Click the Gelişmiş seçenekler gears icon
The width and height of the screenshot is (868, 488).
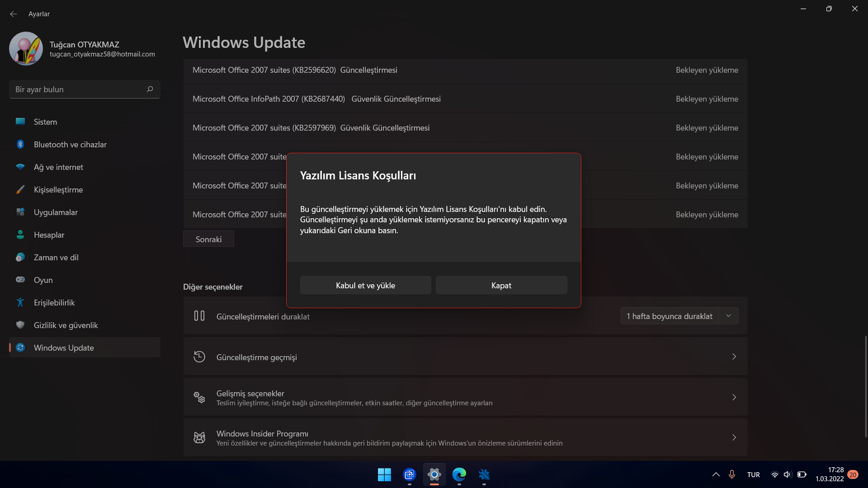click(199, 397)
